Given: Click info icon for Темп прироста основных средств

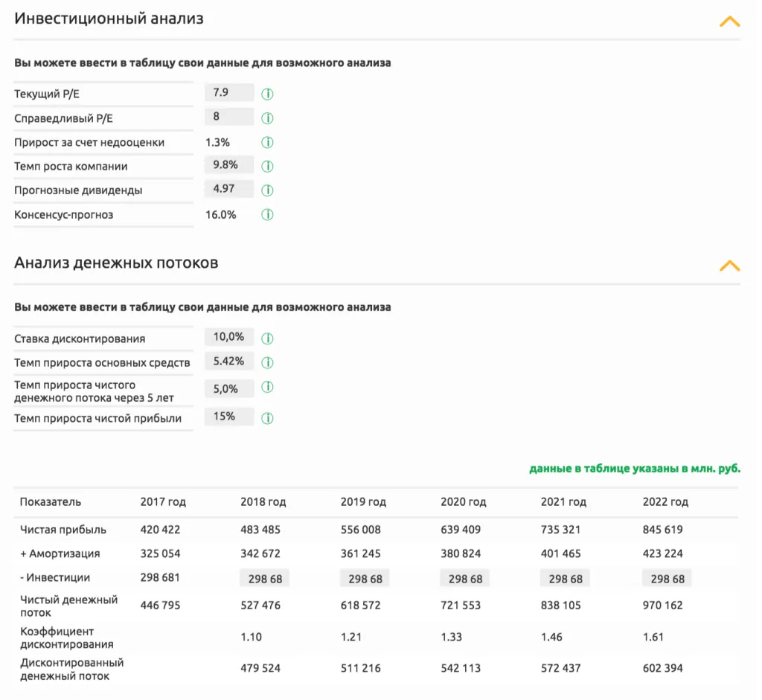Looking at the screenshot, I should [x=267, y=363].
